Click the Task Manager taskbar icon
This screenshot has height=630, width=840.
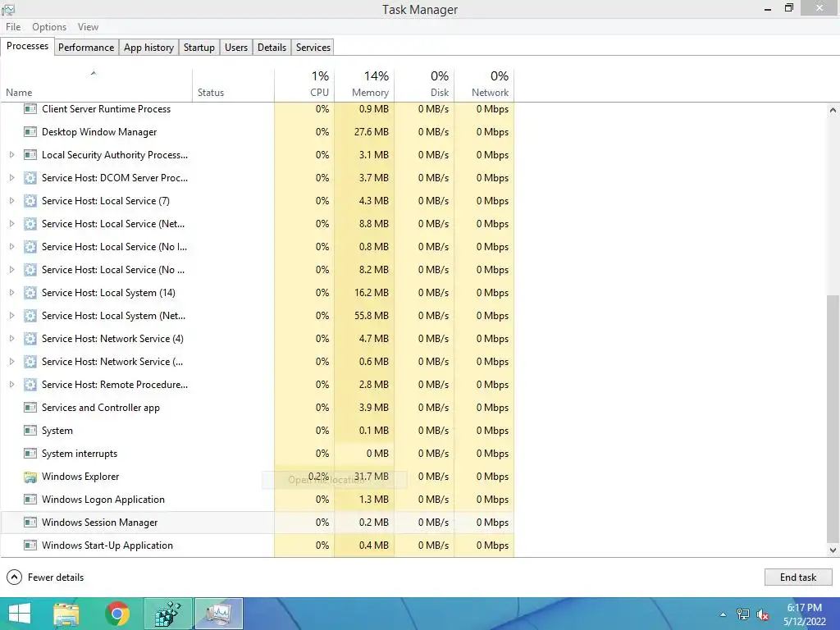tap(218, 614)
